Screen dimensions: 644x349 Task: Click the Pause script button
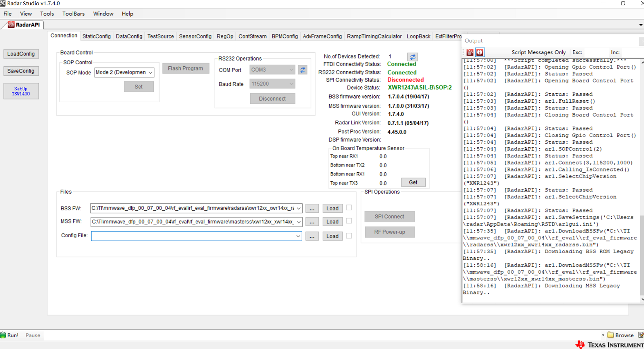tap(33, 335)
